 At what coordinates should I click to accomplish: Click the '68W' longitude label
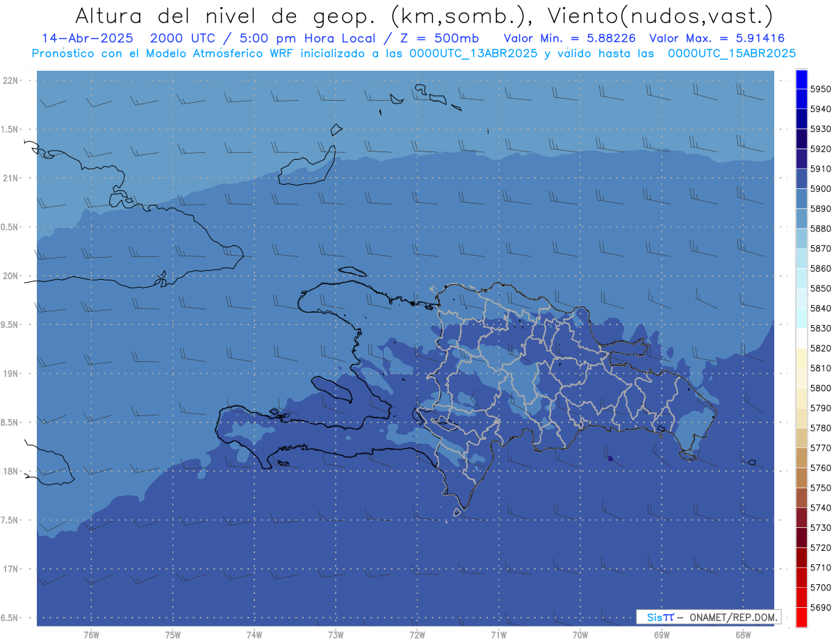[x=743, y=635]
